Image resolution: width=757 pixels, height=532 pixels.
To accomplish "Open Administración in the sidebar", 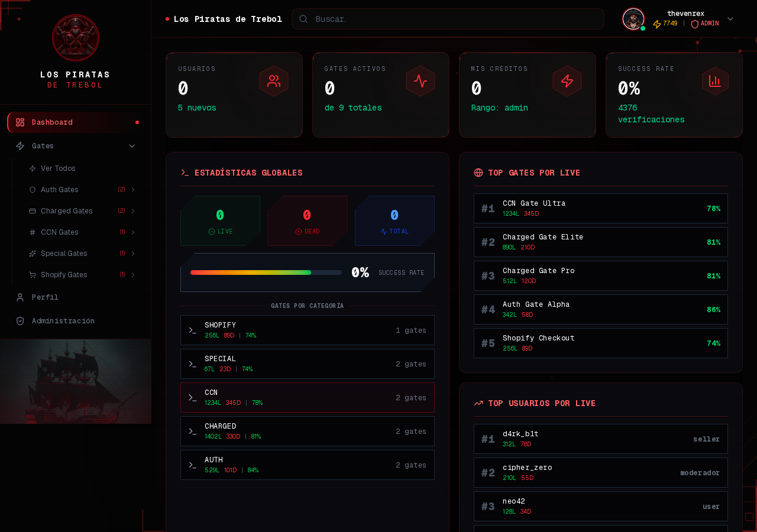I will [76, 321].
